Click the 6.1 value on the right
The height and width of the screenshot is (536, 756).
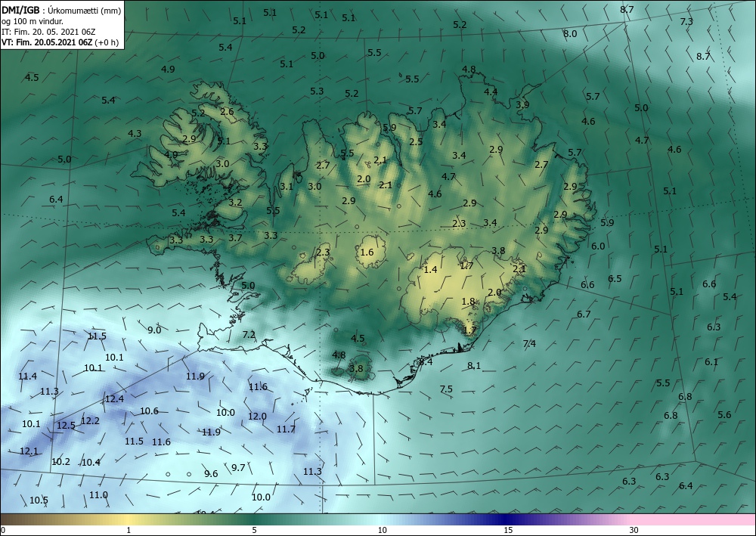tap(711, 361)
